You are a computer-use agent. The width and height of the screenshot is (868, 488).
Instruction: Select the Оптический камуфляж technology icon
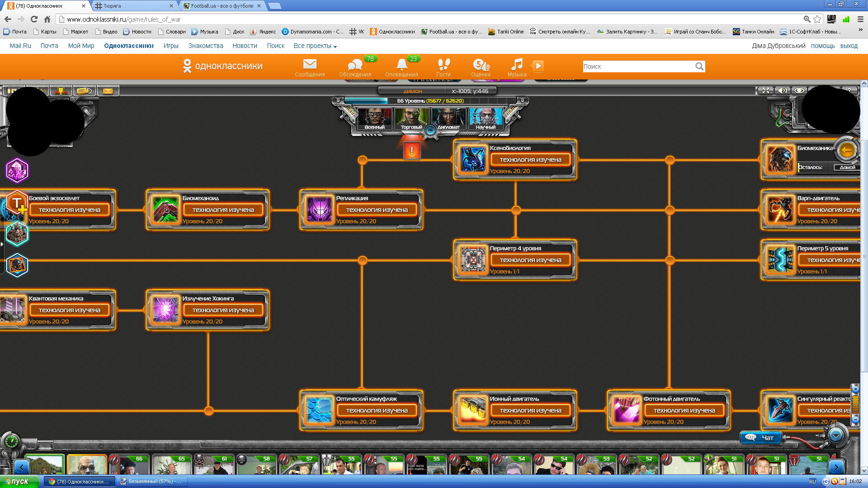[319, 410]
